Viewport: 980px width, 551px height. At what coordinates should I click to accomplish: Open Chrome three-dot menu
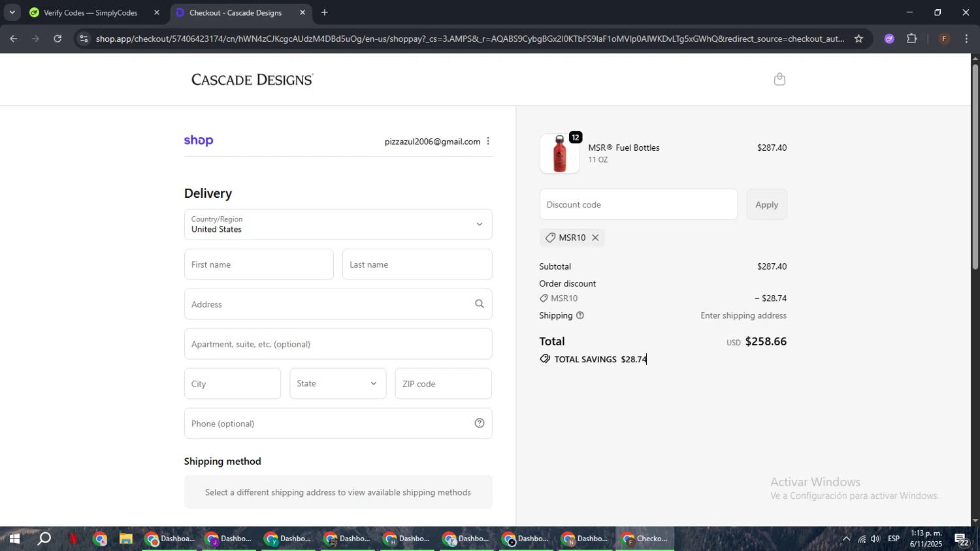pos(966,39)
